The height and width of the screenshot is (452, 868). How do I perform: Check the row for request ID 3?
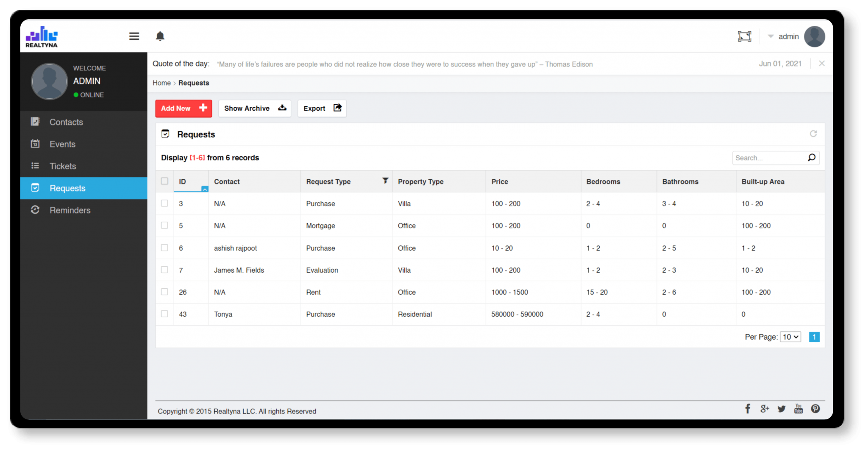pos(164,203)
